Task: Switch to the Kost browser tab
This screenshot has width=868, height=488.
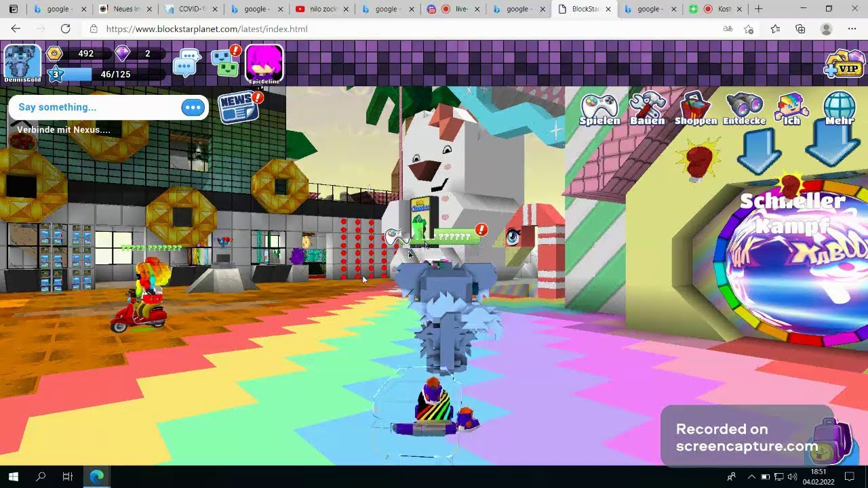Action: click(x=715, y=9)
